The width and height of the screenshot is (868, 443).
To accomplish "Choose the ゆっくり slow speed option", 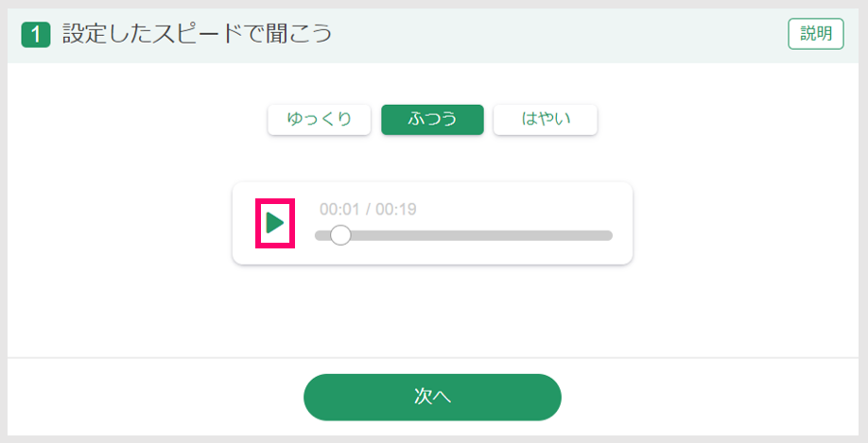I will coord(320,119).
